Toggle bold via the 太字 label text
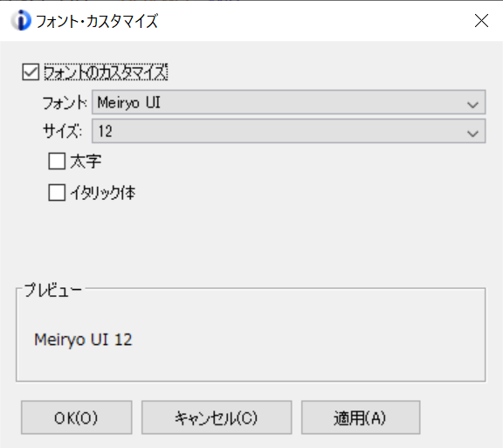The width and height of the screenshot is (503, 448). [x=86, y=161]
